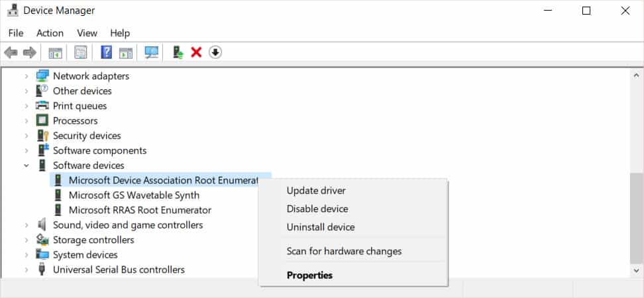
Task: Select Microsoft Device Association Root Enumerator label
Action: (x=164, y=180)
